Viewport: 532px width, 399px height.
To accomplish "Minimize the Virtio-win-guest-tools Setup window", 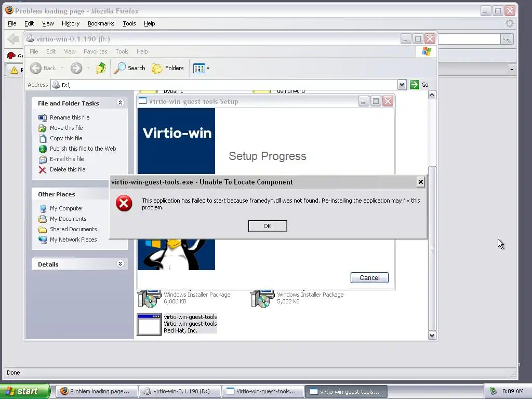I will (363, 101).
